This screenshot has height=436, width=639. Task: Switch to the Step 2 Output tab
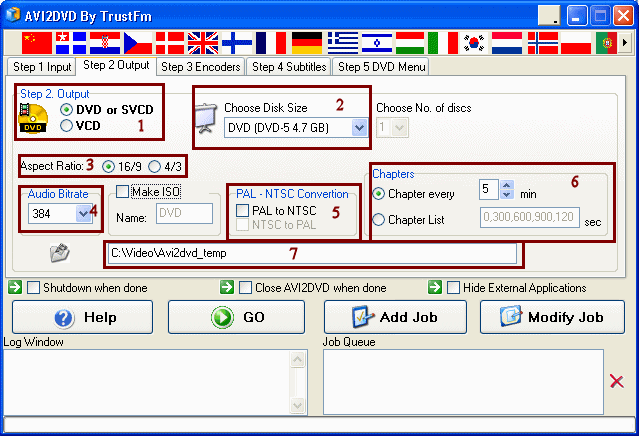(x=116, y=65)
